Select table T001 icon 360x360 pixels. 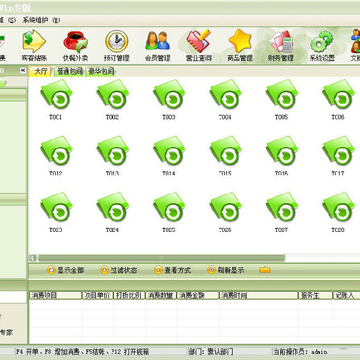(x=56, y=95)
